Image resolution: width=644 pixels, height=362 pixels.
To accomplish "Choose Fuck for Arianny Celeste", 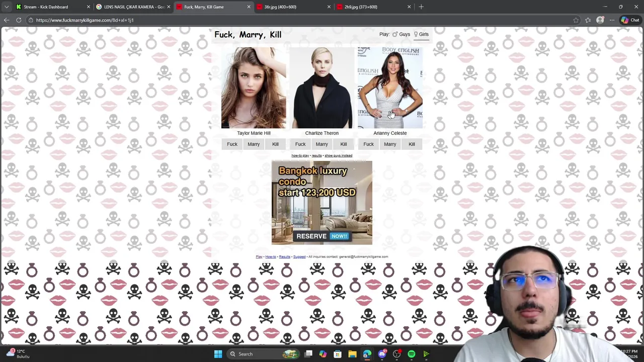I will point(368,144).
